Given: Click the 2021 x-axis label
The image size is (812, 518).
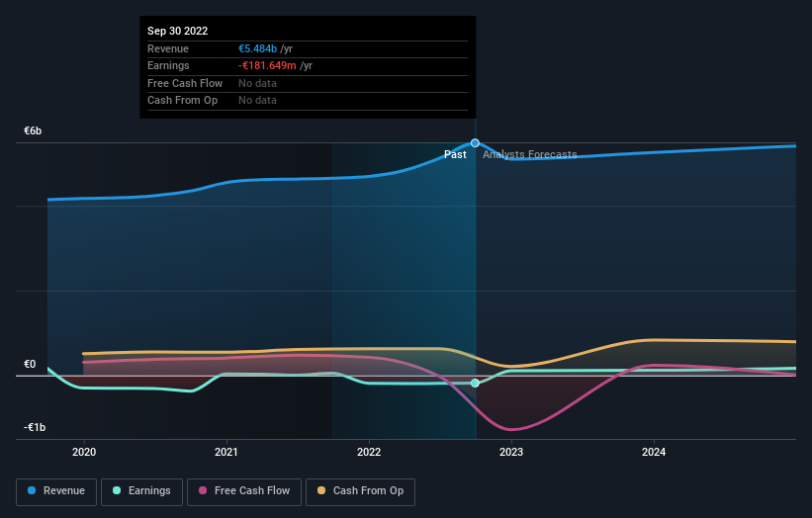Looking at the screenshot, I should pos(226,452).
